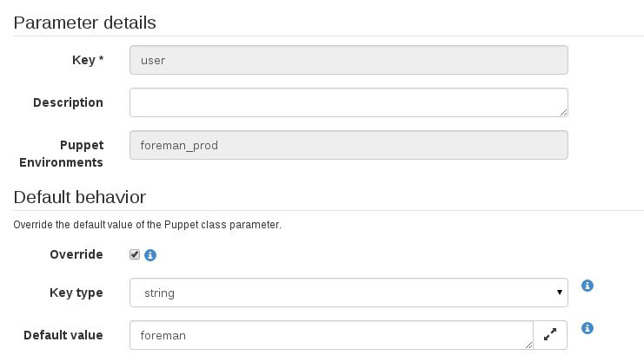The width and height of the screenshot is (644, 362).
Task: Click the Key field containing user
Action: coord(349,60)
